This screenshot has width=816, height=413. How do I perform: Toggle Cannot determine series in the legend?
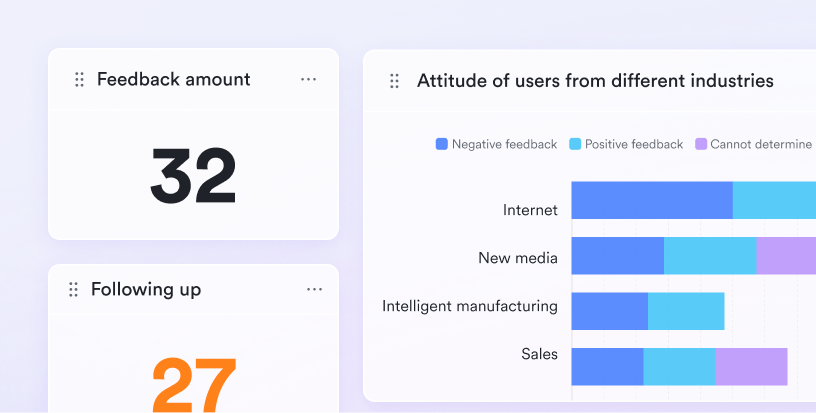(754, 144)
